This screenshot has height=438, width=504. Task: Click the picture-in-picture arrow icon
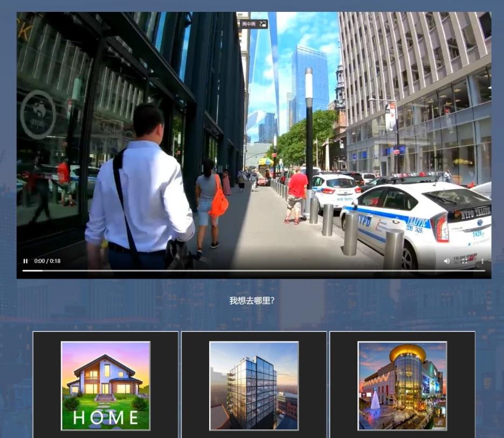(x=263, y=24)
